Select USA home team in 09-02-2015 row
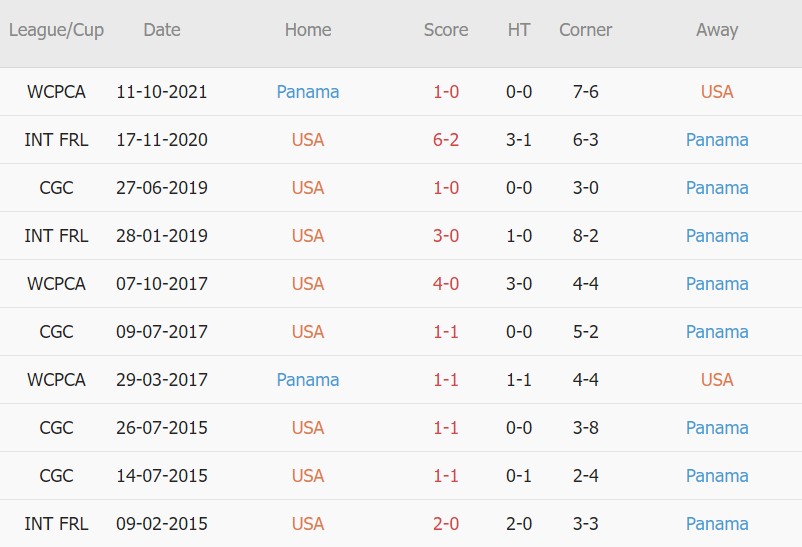 tap(308, 524)
